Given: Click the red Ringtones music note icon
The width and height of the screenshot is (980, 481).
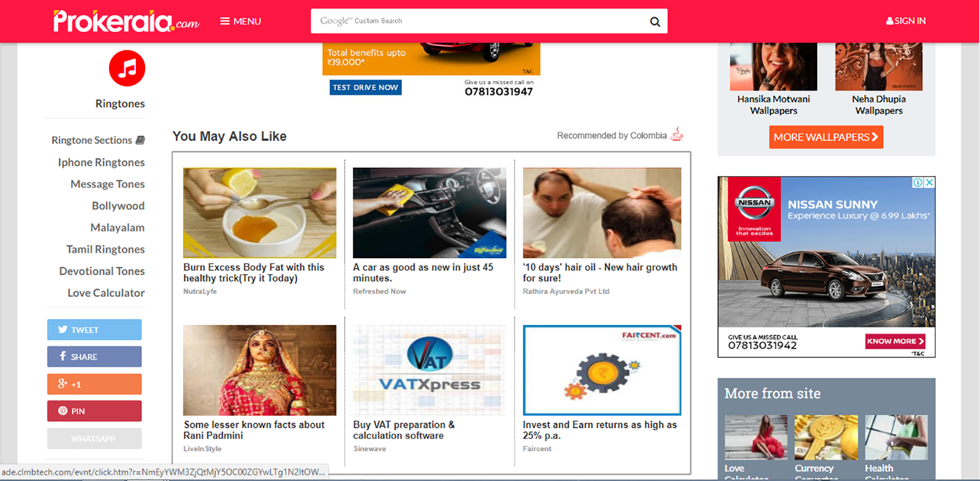Looking at the screenshot, I should pyautogui.click(x=127, y=68).
